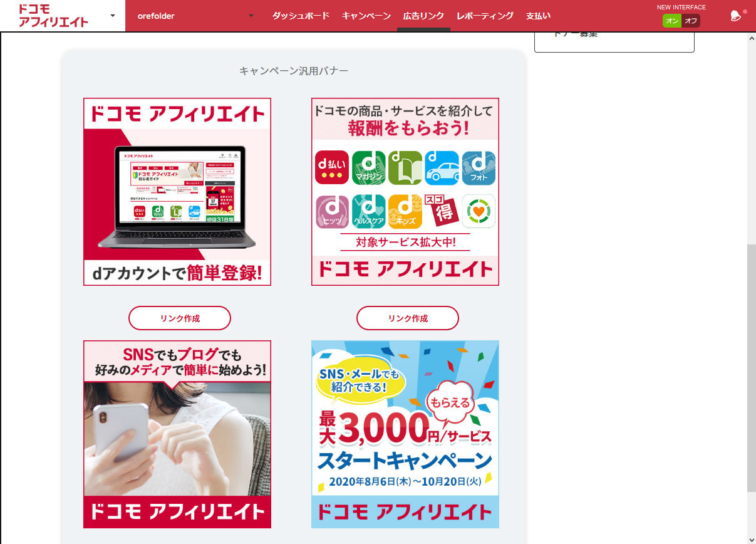Click the NEW INTERFACE label
The height and width of the screenshot is (544, 756).
[681, 7]
